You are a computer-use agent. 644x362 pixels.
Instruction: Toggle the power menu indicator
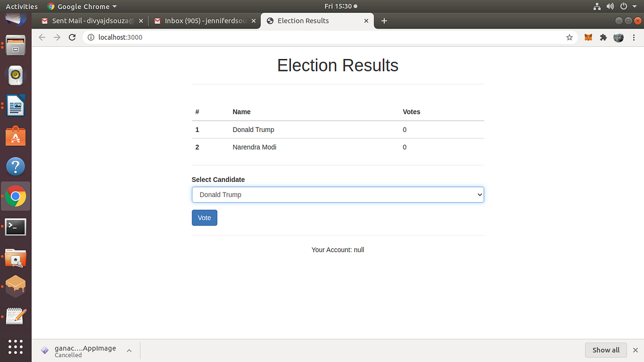coord(624,6)
